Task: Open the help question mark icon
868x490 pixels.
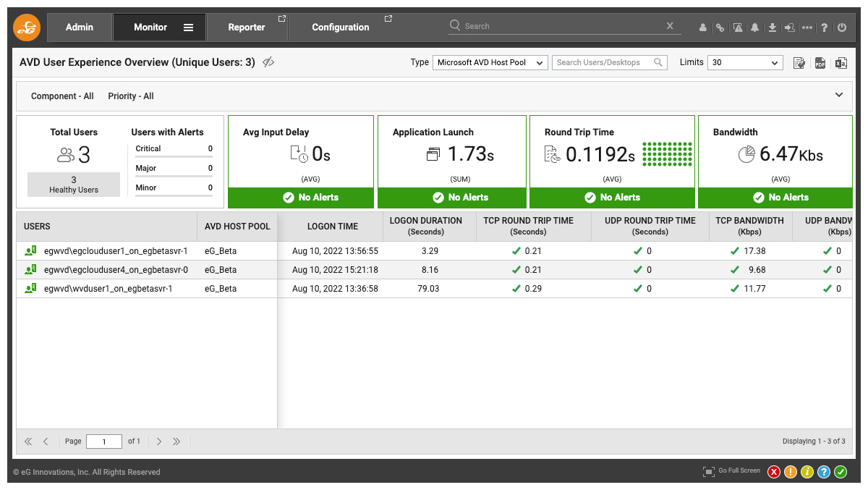Action: [x=824, y=28]
